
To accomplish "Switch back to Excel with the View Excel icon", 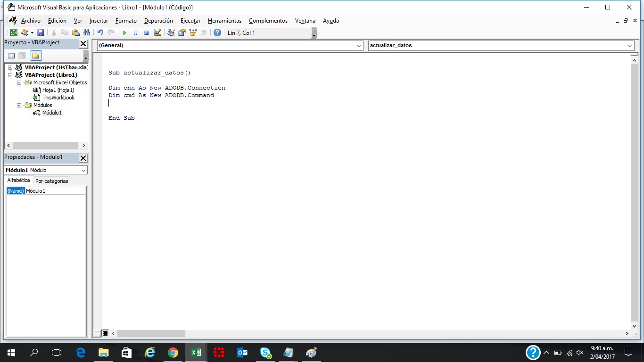I will pyautogui.click(x=14, y=32).
